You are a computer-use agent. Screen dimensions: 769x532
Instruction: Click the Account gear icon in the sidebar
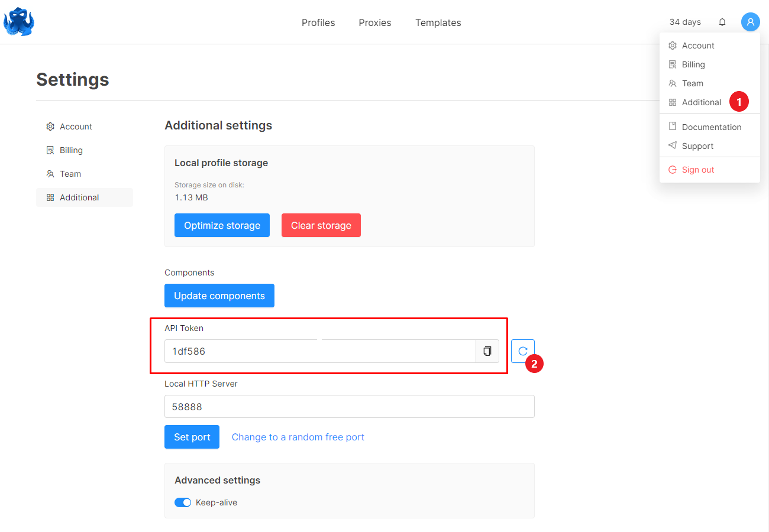coord(50,126)
